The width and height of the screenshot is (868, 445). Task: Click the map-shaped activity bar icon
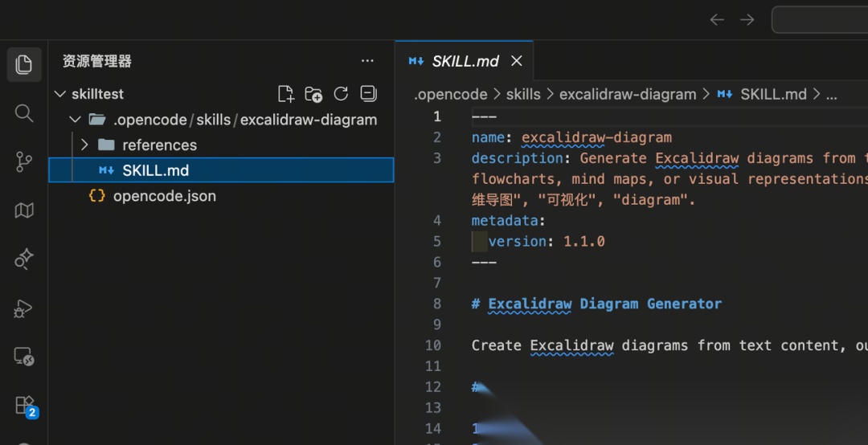[24, 210]
